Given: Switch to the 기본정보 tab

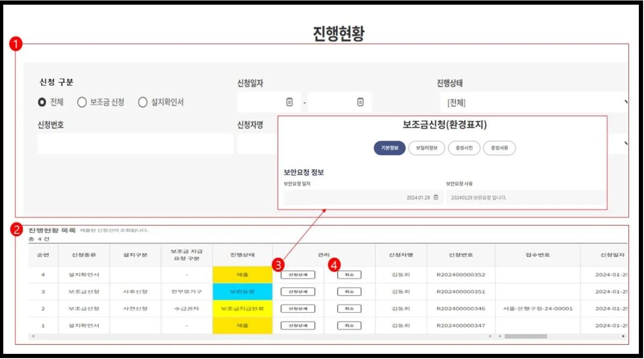Looking at the screenshot, I should [389, 148].
